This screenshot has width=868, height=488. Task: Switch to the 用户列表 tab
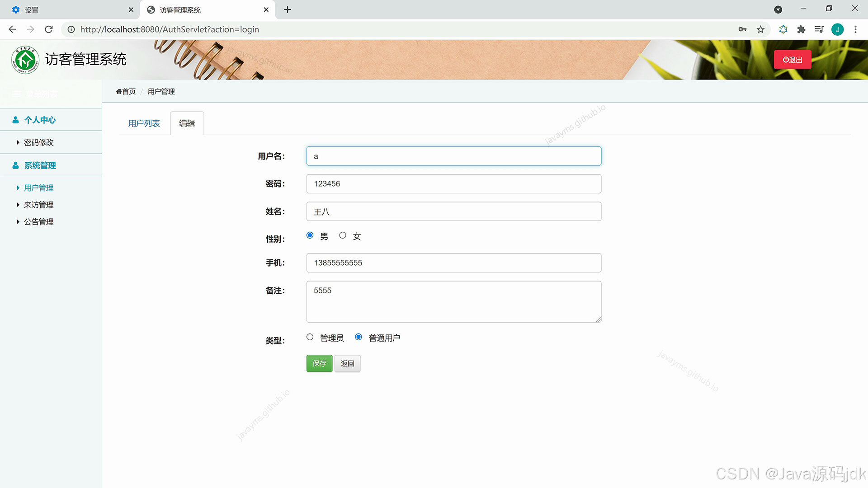[144, 123]
